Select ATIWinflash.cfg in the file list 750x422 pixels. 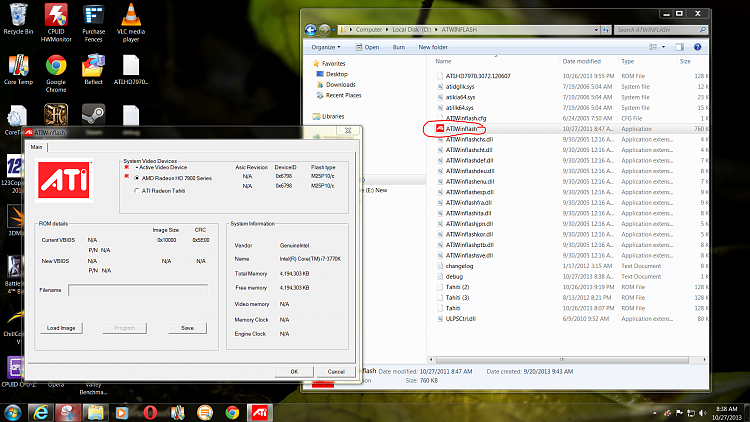click(465, 118)
